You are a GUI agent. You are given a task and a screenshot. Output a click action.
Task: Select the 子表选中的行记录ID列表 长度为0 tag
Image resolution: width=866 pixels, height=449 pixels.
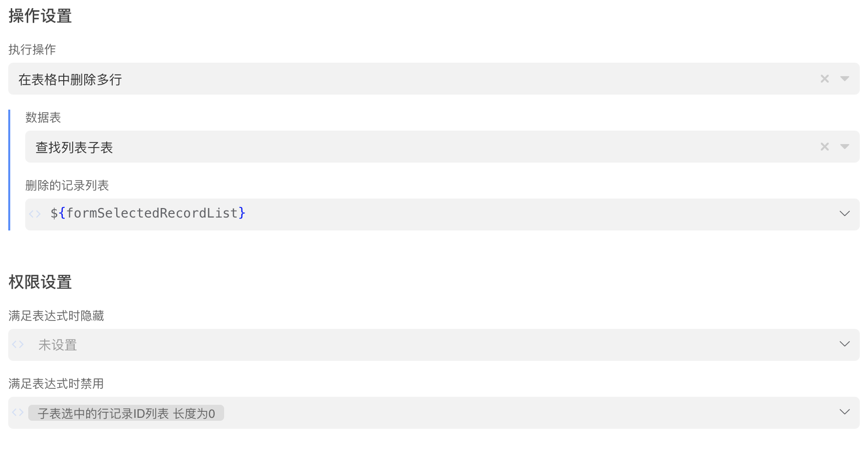[x=126, y=413]
